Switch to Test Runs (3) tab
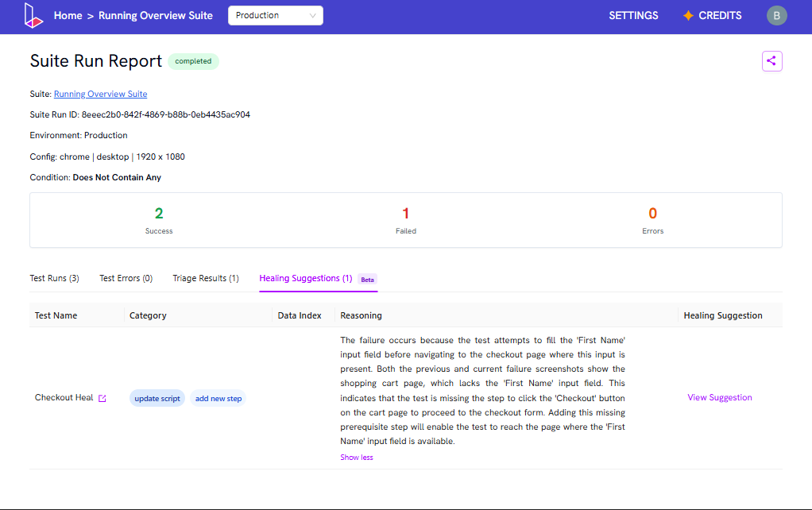Screen dimensions: 812x510 [x=54, y=278]
